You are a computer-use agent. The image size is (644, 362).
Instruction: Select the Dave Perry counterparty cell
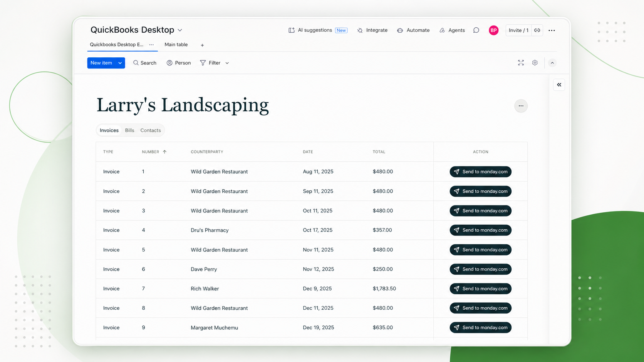coord(204,269)
